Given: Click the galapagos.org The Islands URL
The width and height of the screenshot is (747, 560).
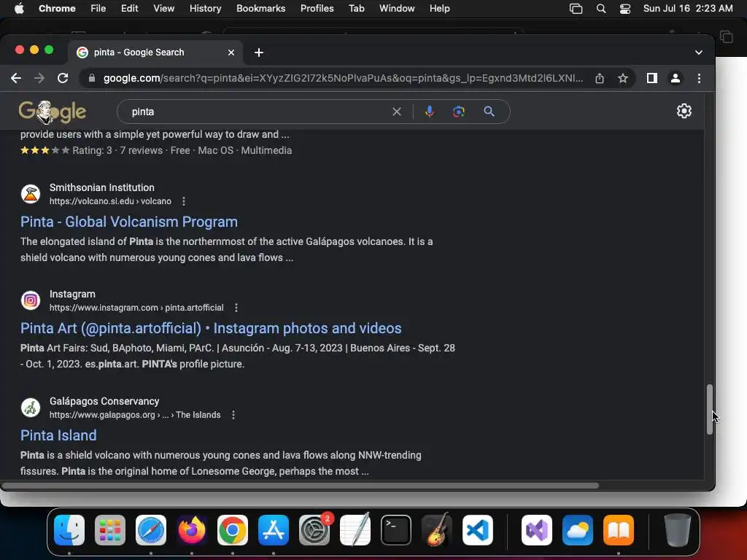Looking at the screenshot, I should tap(135, 415).
